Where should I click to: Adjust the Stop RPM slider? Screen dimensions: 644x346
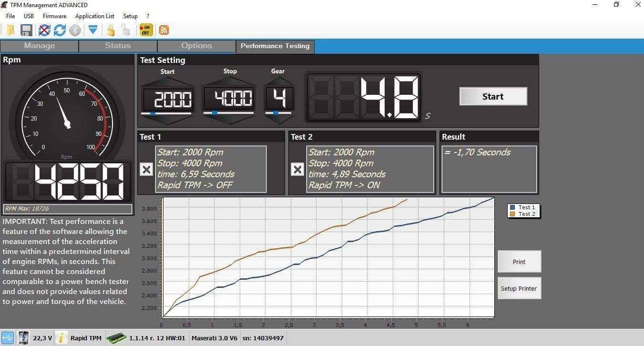(228, 113)
